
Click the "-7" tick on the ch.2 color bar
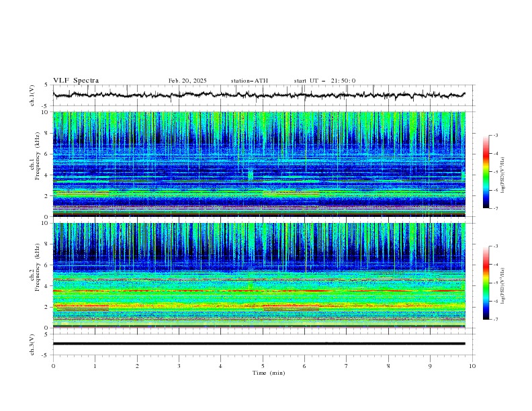coord(496,320)
